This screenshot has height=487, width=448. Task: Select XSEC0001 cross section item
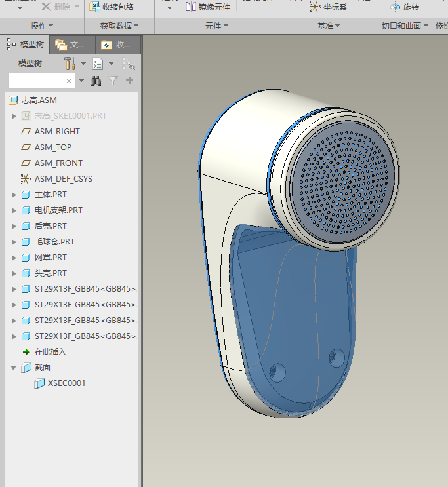[x=66, y=383]
